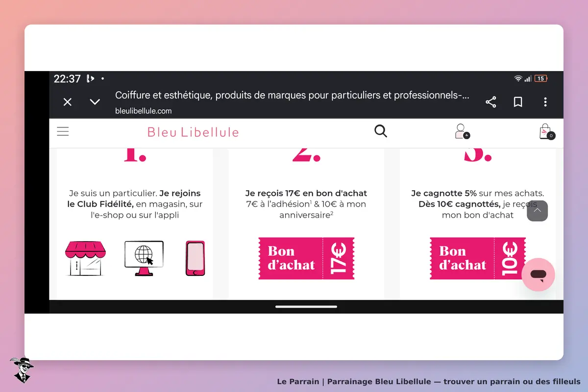
Task: Open the user account icon
Action: (462, 131)
